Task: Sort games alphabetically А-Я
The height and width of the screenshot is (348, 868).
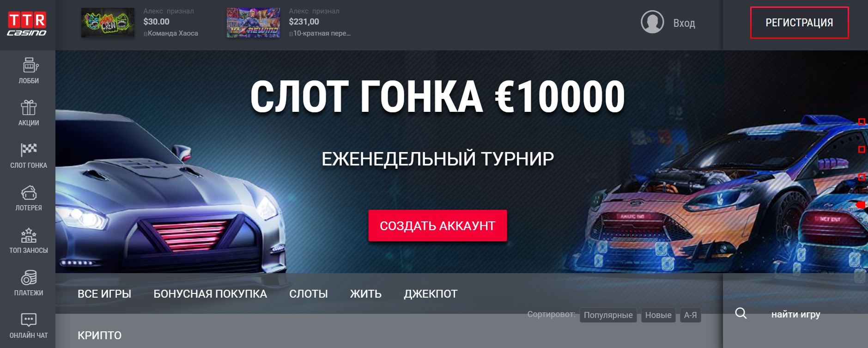Action: tap(690, 315)
